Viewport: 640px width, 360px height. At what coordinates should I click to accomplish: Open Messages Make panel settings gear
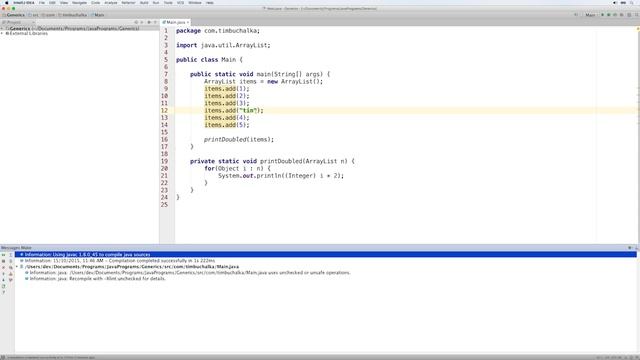point(630,248)
